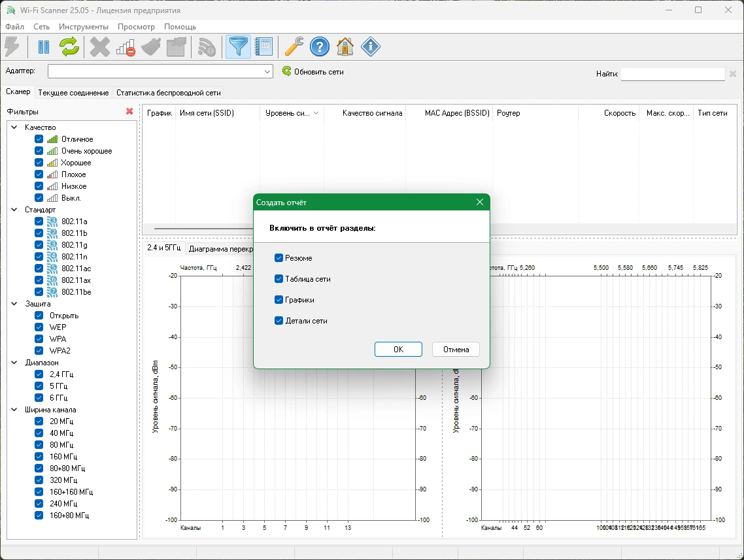The height and width of the screenshot is (560, 744).
Task: Click the Отмена button
Action: pyautogui.click(x=456, y=350)
